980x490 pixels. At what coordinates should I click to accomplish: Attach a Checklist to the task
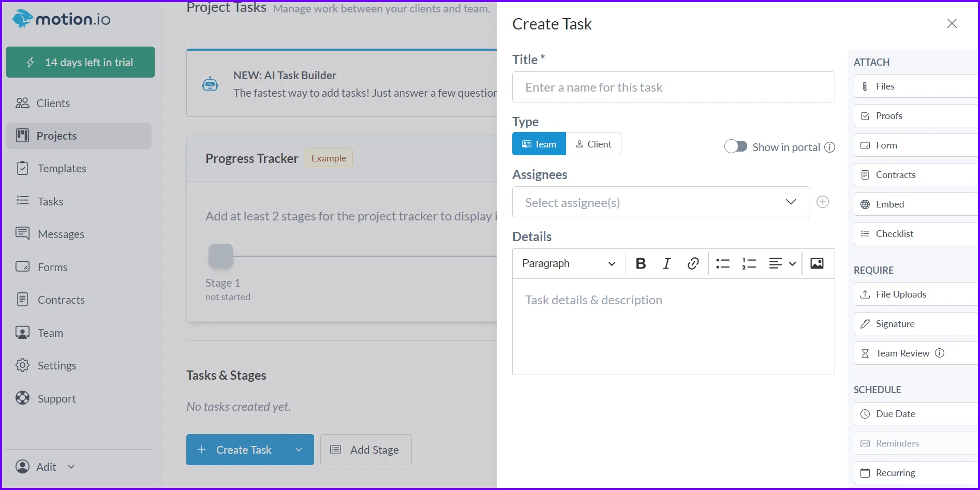(x=894, y=233)
